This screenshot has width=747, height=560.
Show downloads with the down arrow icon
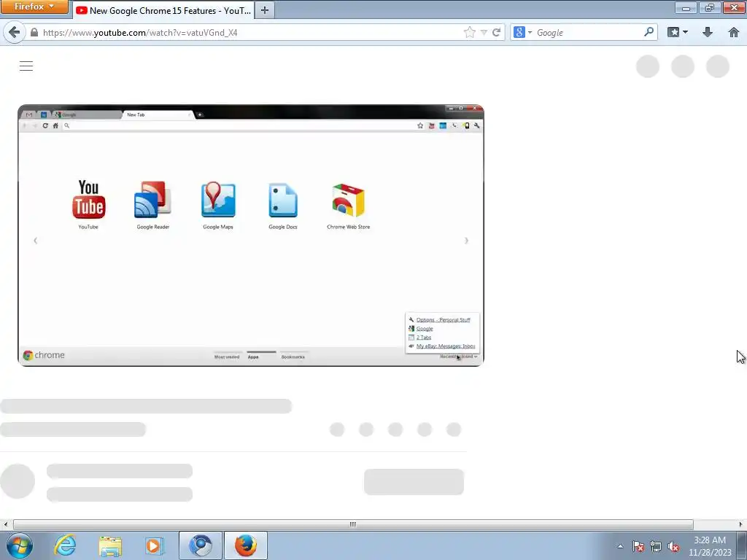click(708, 32)
